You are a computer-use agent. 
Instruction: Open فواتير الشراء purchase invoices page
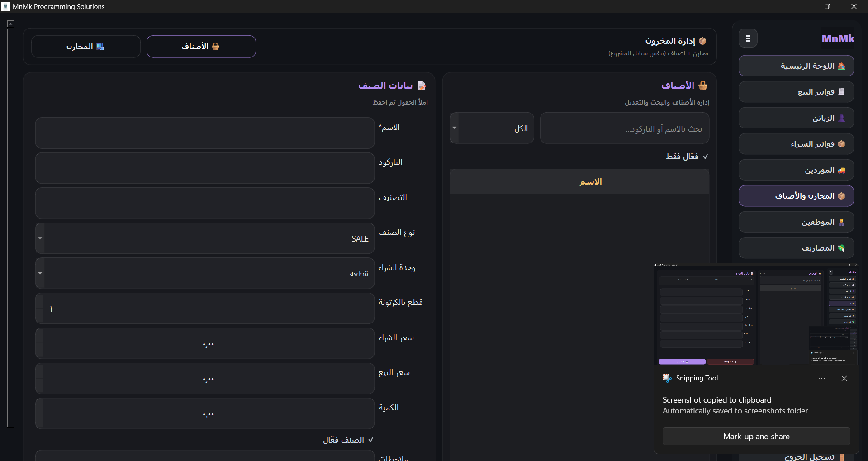796,144
